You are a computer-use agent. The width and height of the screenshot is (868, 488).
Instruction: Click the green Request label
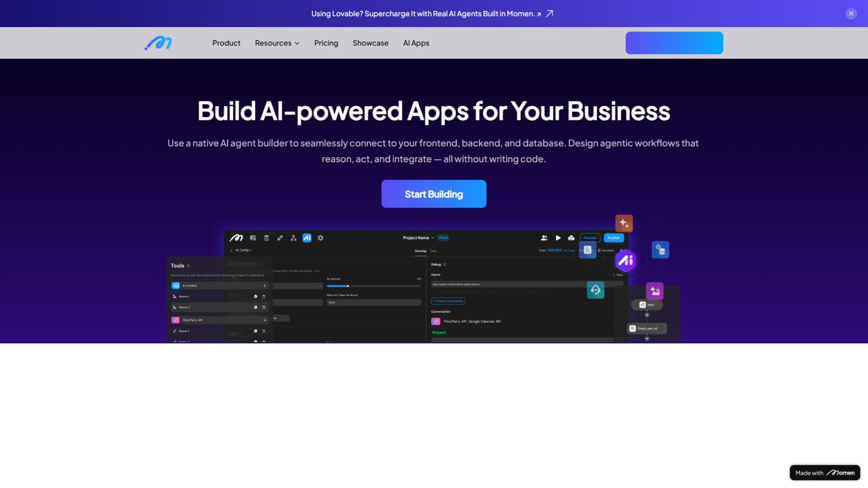pyautogui.click(x=439, y=332)
